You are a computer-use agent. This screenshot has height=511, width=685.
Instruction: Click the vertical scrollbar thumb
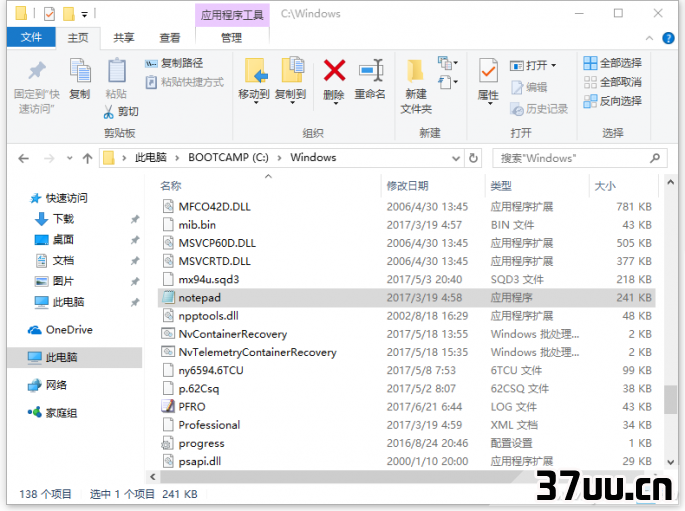670,399
